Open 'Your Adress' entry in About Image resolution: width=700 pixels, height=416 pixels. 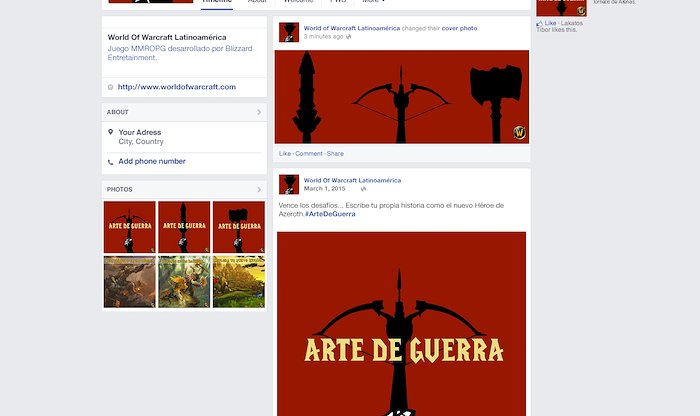[140, 132]
